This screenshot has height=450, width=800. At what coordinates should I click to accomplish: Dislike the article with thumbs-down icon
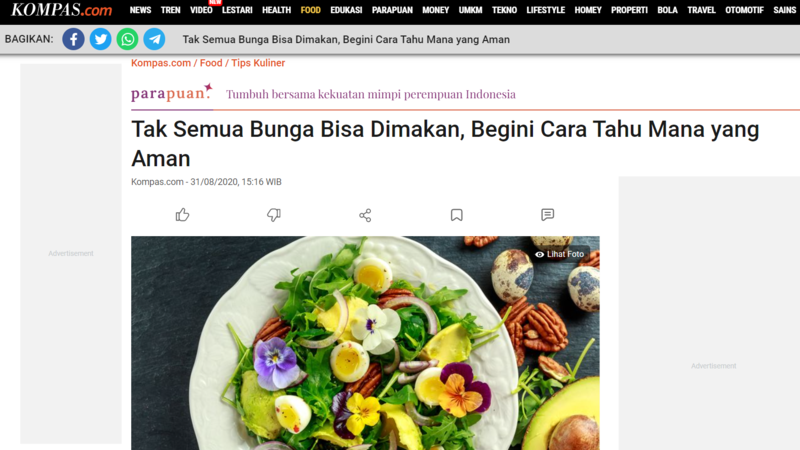274,215
